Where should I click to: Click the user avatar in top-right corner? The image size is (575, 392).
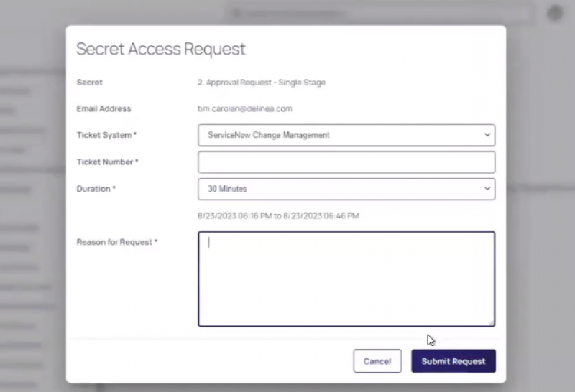pos(554,13)
